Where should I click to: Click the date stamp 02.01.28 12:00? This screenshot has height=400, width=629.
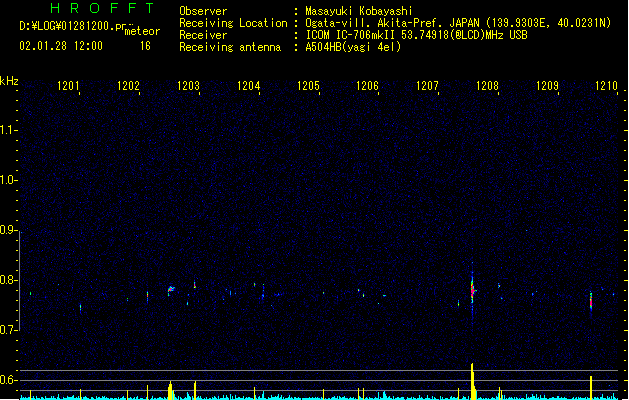(x=61, y=46)
